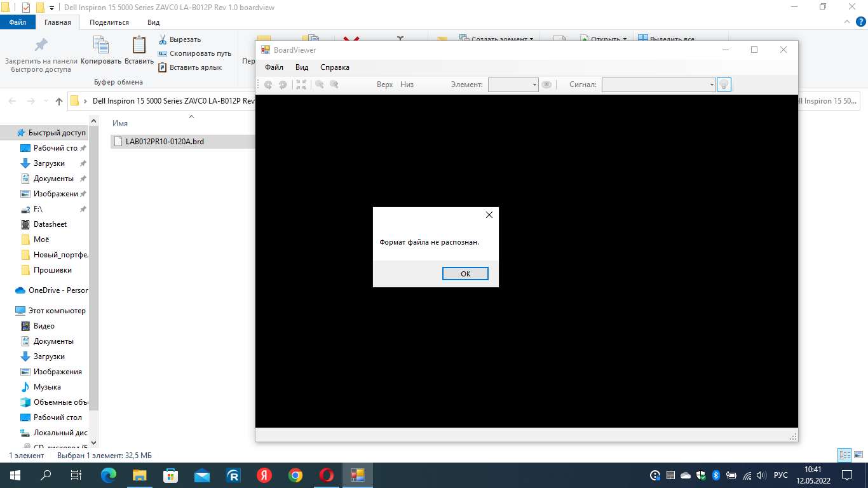Open Opera browser from taskbar
The height and width of the screenshot is (488, 868).
[x=327, y=475]
